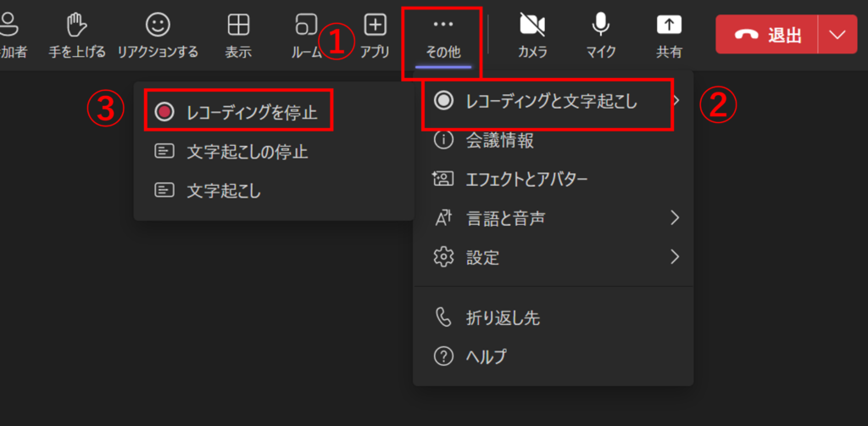Open the アプリ apps icon
868x426 pixels.
point(375,25)
